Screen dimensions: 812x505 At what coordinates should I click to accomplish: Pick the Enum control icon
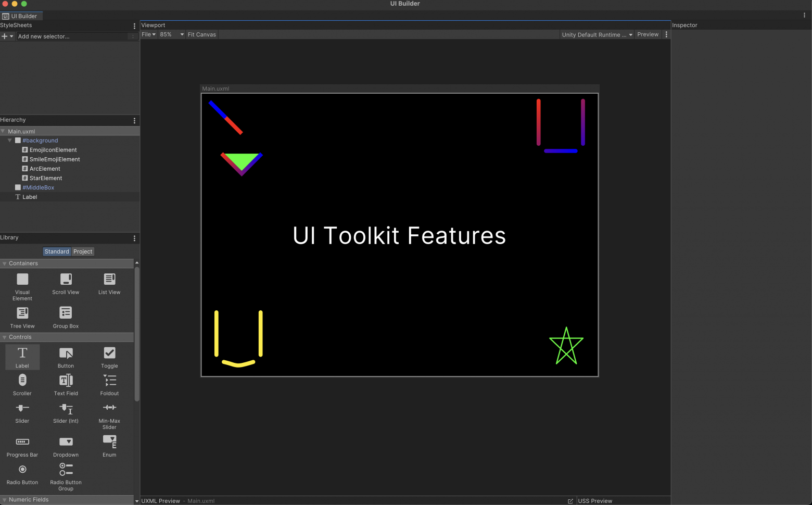(110, 441)
